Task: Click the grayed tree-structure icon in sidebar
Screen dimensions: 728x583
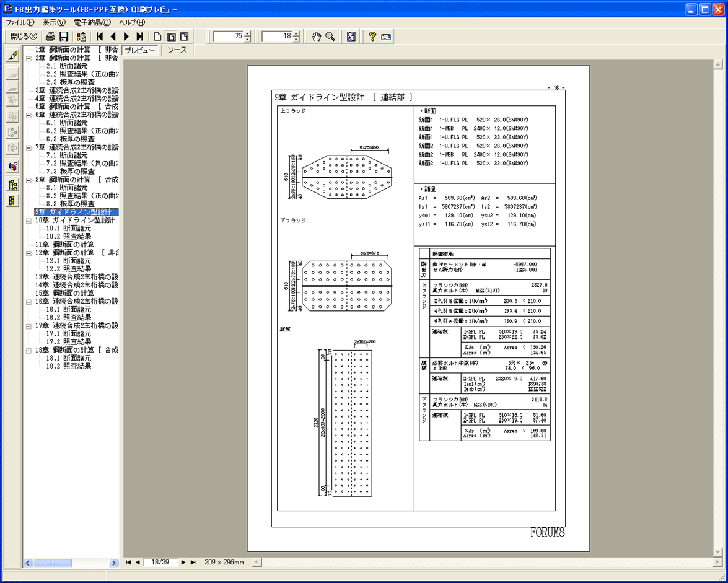Action: coord(12,133)
